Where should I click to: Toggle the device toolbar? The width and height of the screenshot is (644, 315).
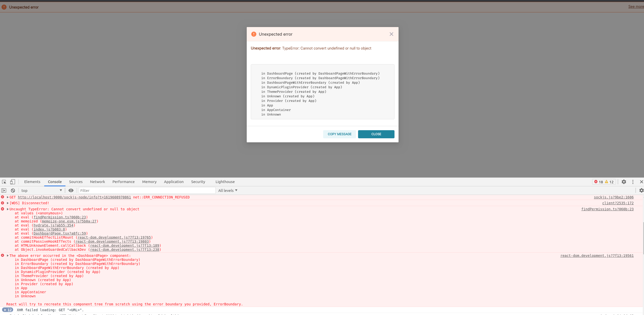pos(12,182)
